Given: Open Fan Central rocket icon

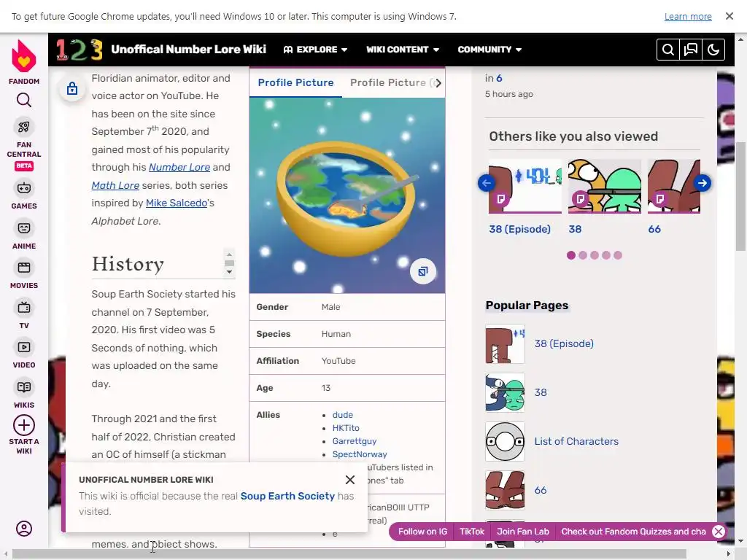Looking at the screenshot, I should click(x=24, y=127).
